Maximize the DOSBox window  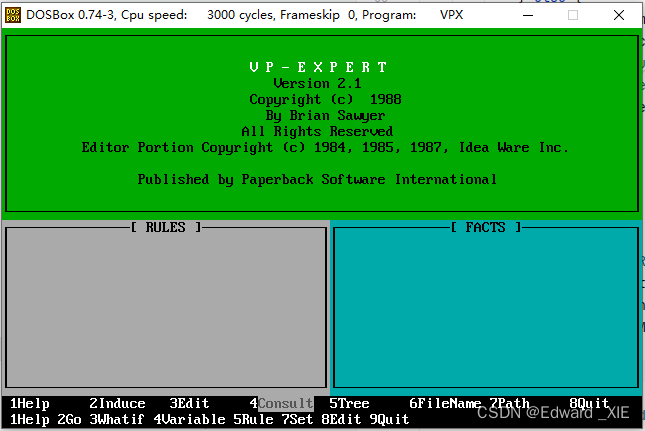pyautogui.click(x=573, y=15)
